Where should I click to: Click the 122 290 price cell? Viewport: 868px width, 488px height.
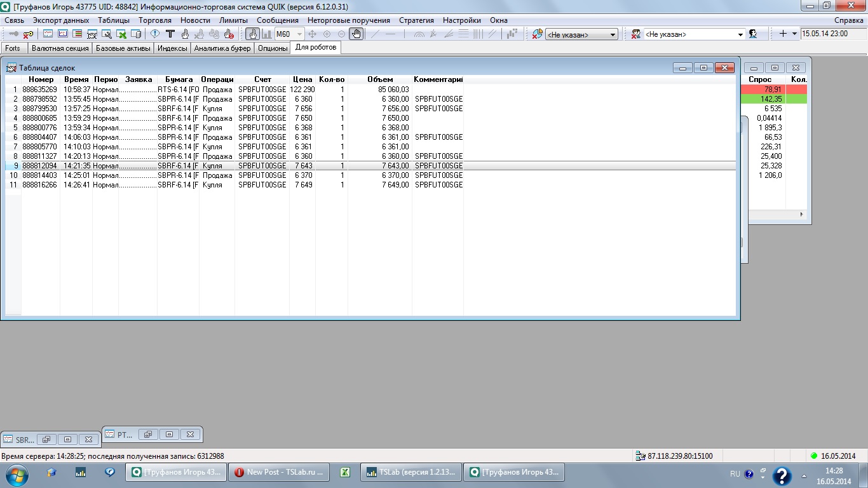(302, 90)
